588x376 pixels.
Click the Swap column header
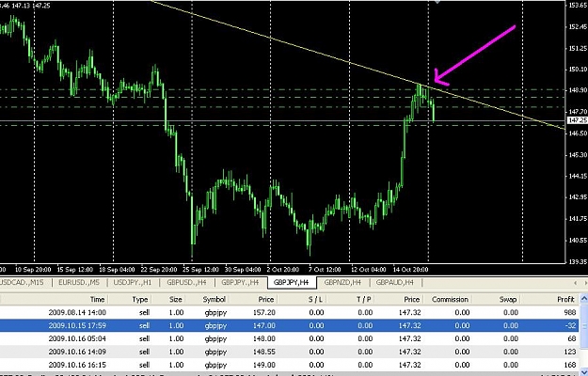497,299
